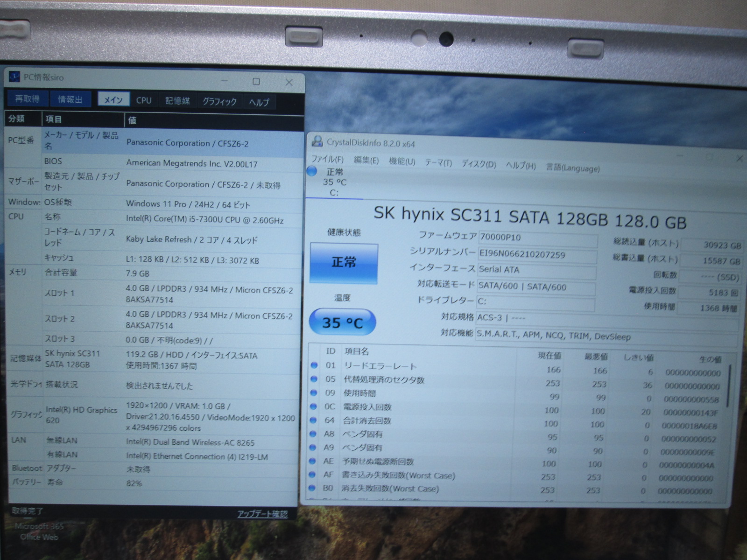Select the 'スロット 1' memory row label
The height and width of the screenshot is (560, 747).
click(59, 293)
